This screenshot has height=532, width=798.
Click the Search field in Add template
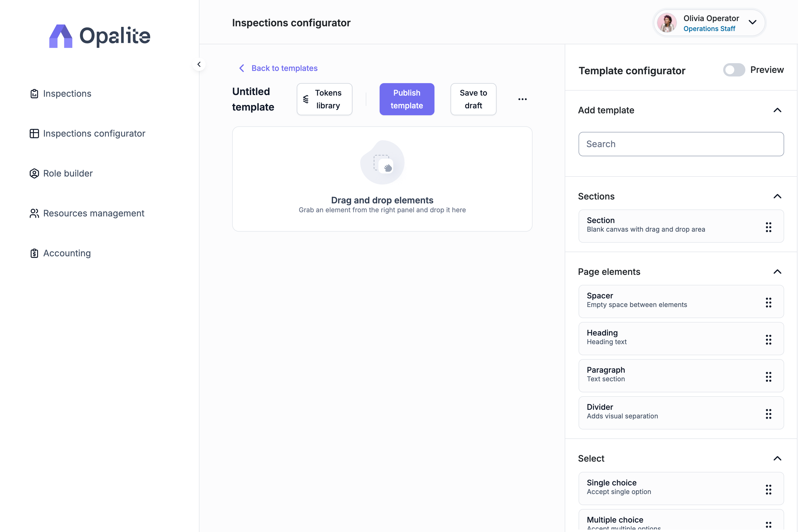pos(681,144)
